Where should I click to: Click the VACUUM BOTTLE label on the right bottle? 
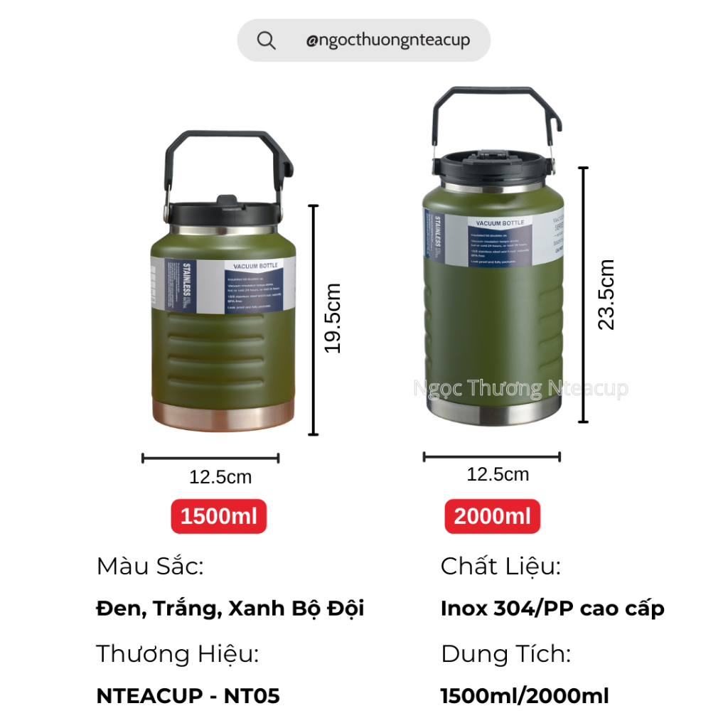pyautogui.click(x=500, y=223)
